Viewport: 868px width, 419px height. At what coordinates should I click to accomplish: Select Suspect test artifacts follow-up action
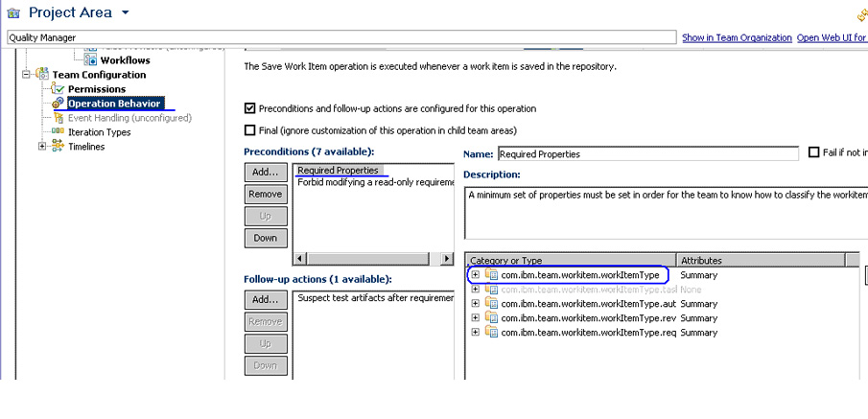pyautogui.click(x=375, y=298)
